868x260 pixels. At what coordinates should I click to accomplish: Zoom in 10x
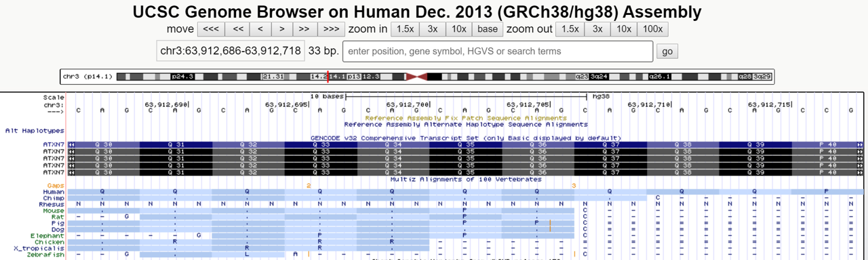tap(459, 29)
